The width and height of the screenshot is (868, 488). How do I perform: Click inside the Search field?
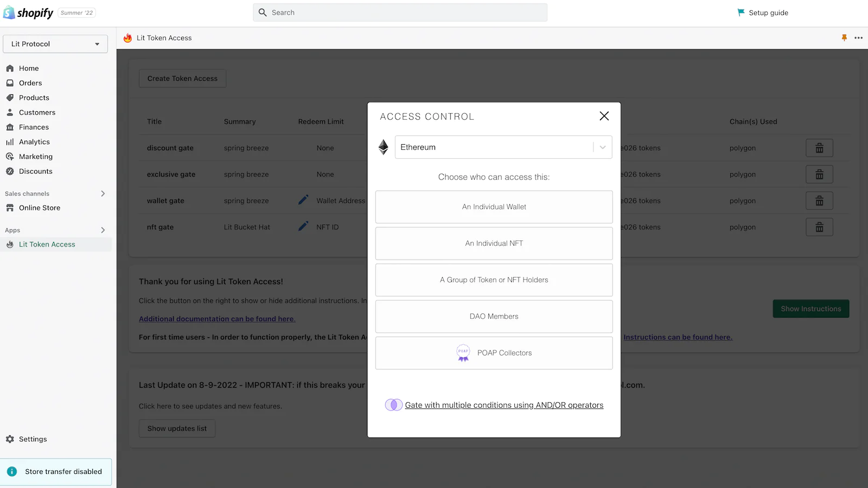(x=400, y=12)
